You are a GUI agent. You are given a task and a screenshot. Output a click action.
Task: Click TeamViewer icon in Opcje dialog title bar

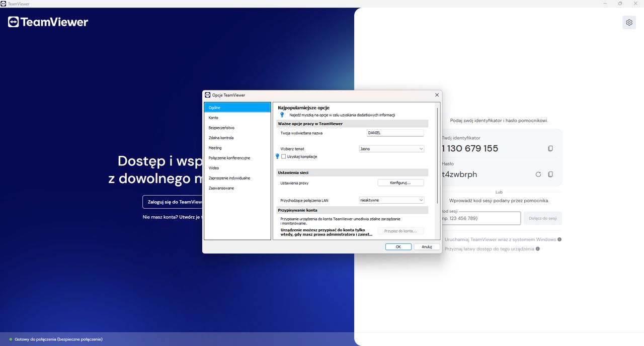point(207,95)
